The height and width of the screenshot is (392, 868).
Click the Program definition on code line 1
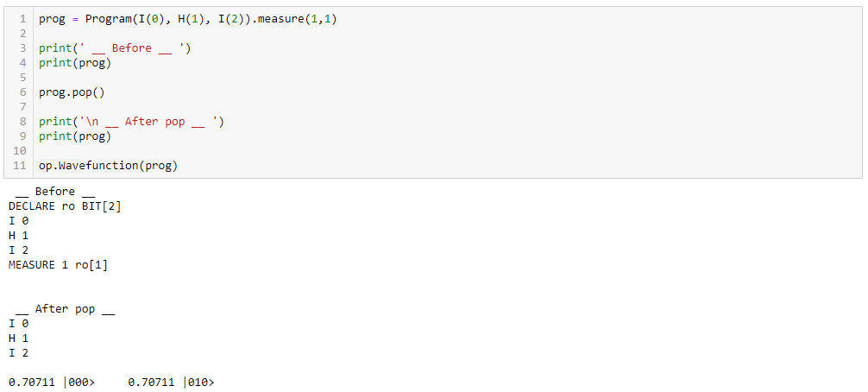point(187,19)
